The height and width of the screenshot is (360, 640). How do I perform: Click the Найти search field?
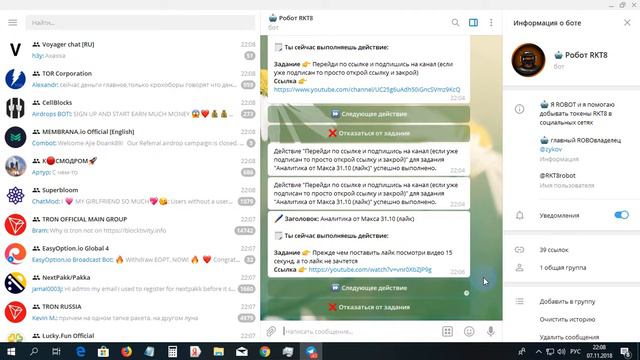pos(140,22)
